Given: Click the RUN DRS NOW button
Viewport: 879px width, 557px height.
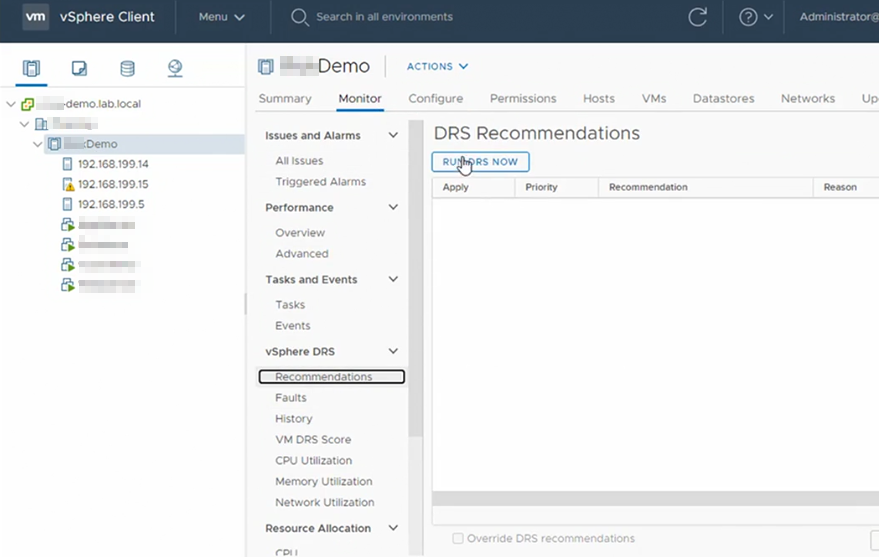Looking at the screenshot, I should click(480, 162).
